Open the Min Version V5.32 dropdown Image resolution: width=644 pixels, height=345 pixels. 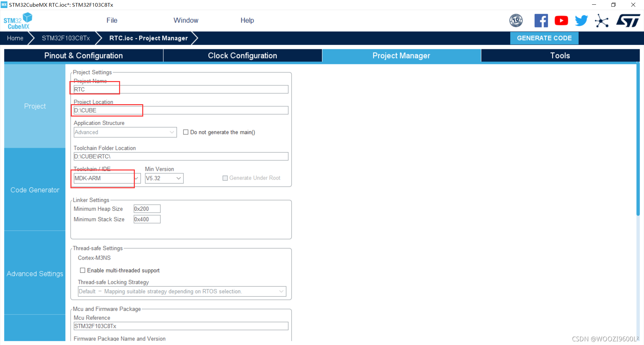[x=164, y=178]
